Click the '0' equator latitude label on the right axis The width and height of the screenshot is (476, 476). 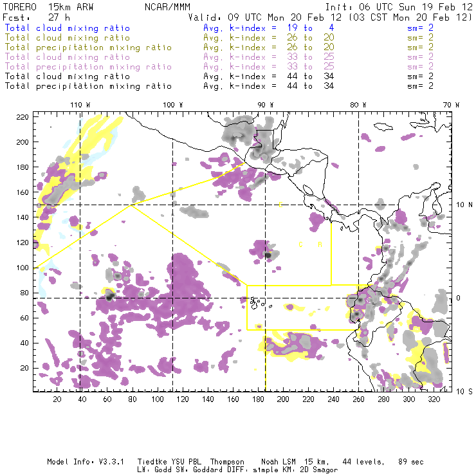click(x=459, y=298)
